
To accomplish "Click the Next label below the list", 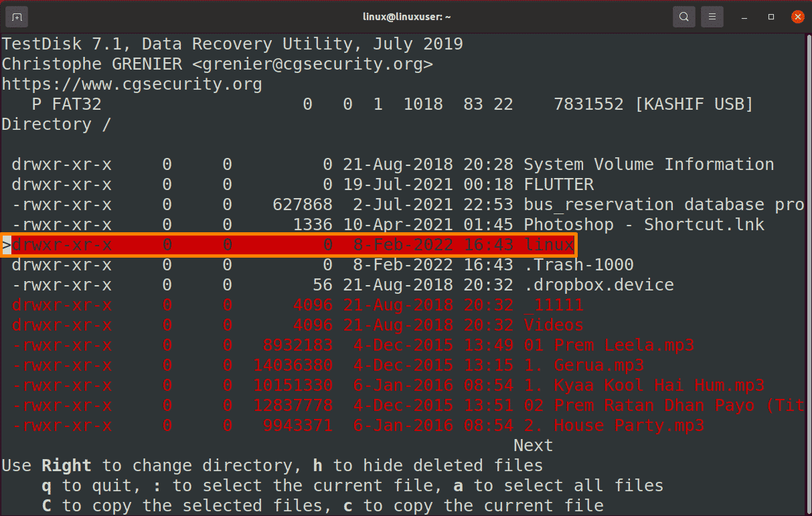I will click(x=534, y=446).
